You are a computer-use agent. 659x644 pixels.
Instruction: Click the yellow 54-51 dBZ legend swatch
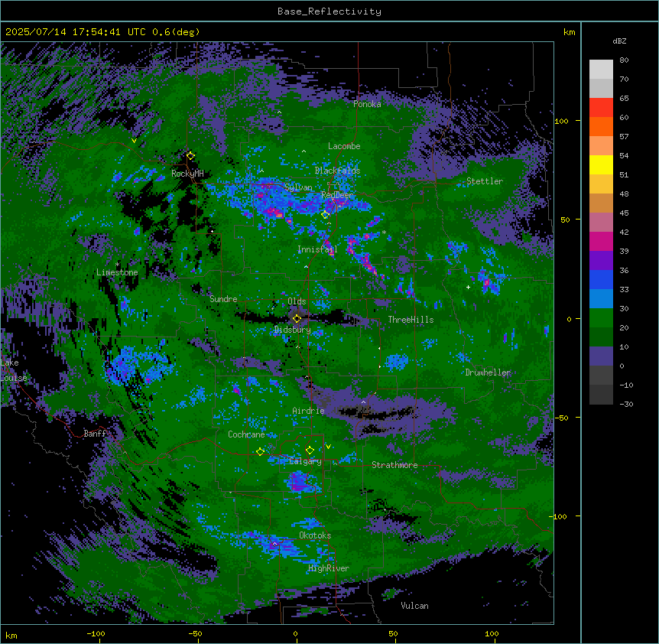tap(601, 164)
